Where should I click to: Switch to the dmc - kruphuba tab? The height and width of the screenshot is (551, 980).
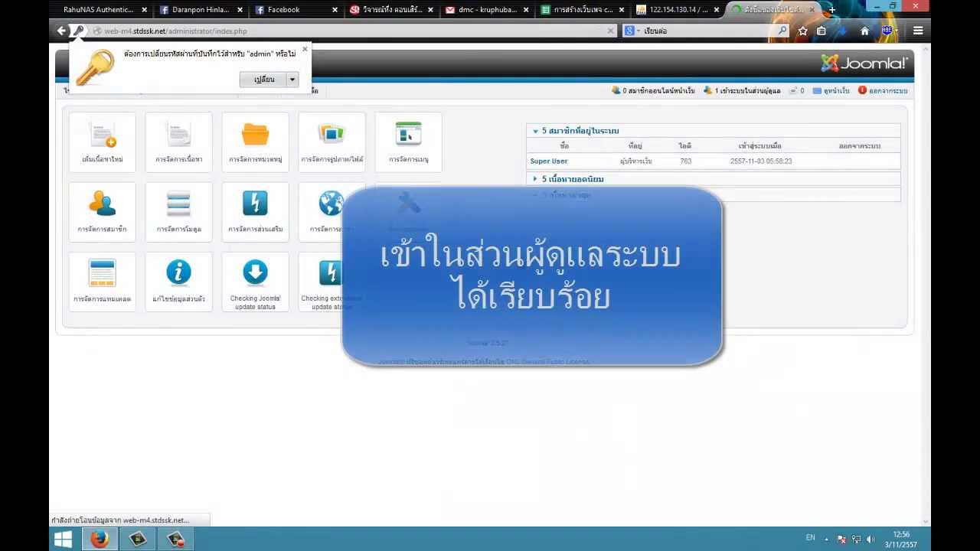[485, 10]
